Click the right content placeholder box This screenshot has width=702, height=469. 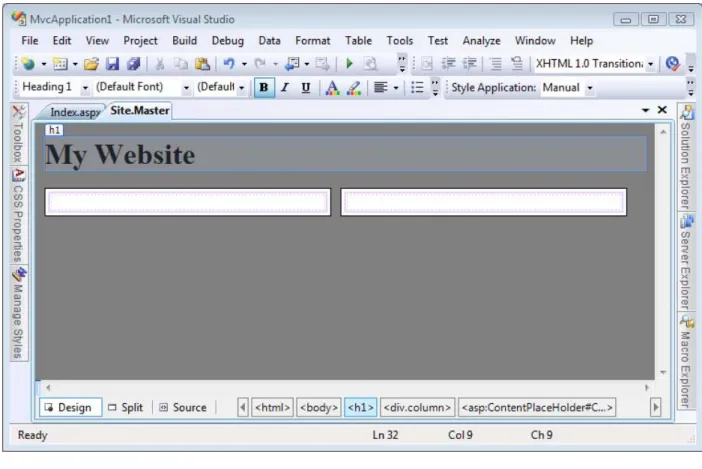484,202
